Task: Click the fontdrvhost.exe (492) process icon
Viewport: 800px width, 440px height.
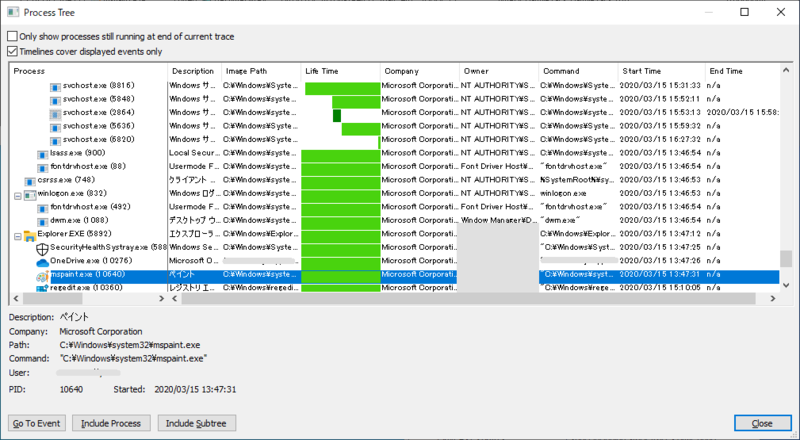Action: pyautogui.click(x=43, y=208)
